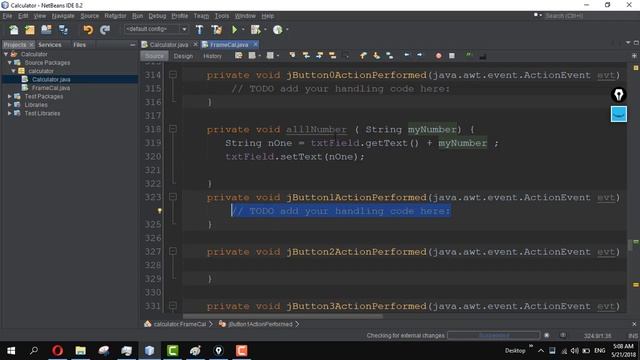Open the Refactor menu
This screenshot has width=640, height=360.
(x=115, y=16)
